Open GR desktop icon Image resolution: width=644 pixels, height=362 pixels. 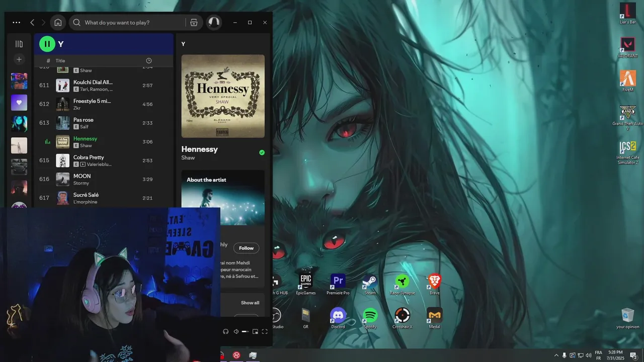305,318
